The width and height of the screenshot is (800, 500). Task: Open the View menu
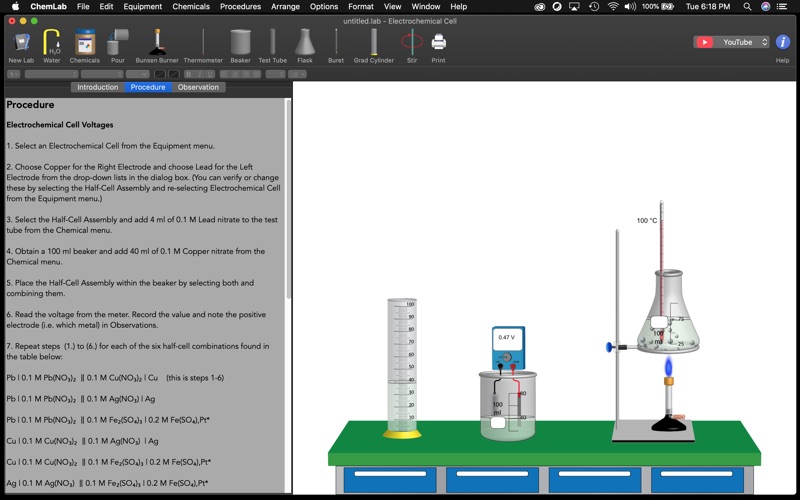click(392, 7)
